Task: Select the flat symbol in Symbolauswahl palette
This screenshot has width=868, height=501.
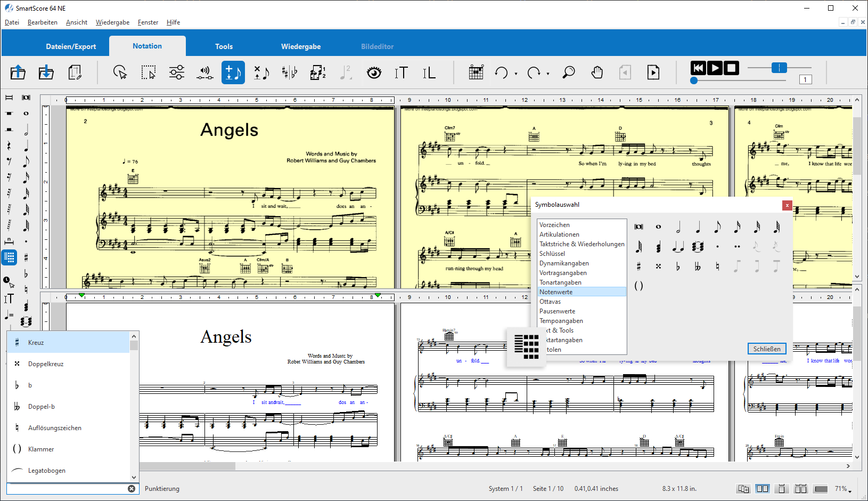Action: (x=678, y=266)
